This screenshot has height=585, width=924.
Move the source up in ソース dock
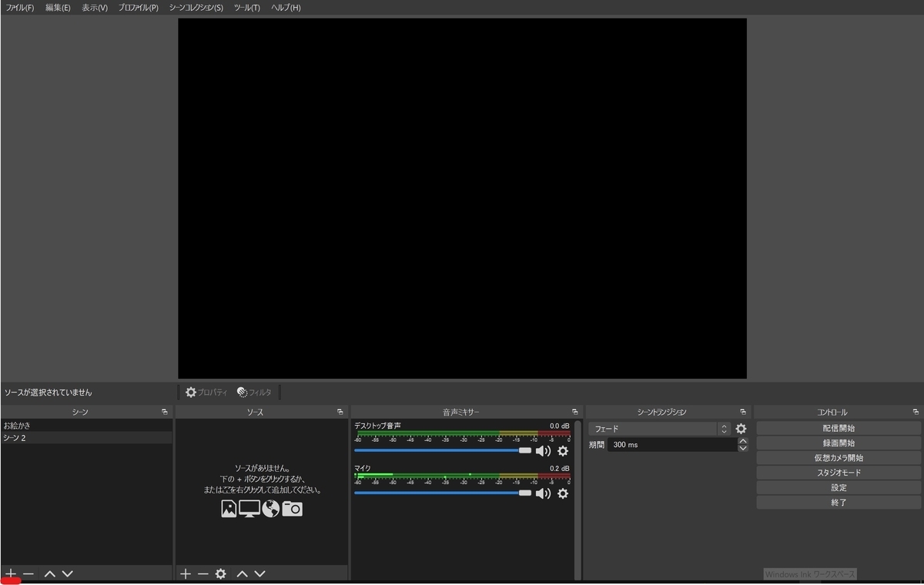tap(243, 573)
